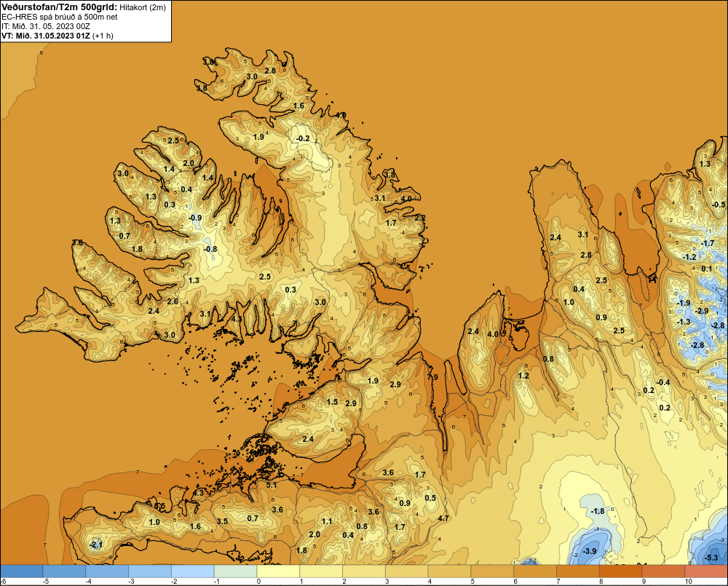Click the 5.1 temperature value

(272, 486)
